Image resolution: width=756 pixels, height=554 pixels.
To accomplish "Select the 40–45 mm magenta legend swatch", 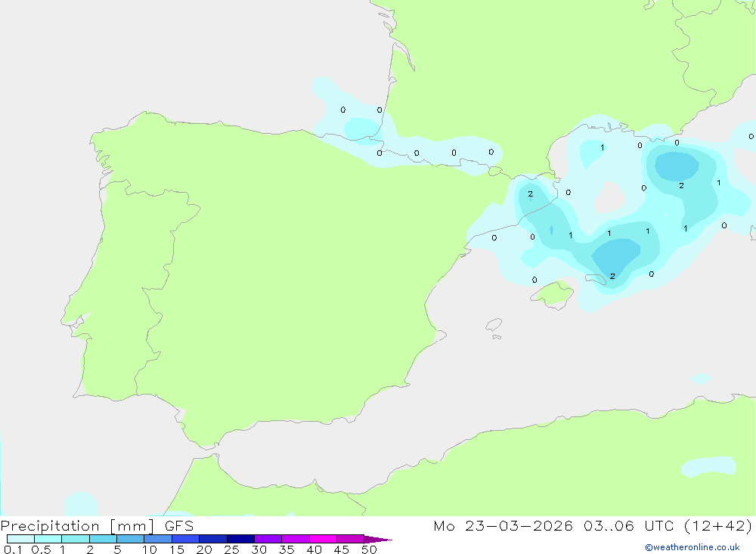I will [323, 539].
